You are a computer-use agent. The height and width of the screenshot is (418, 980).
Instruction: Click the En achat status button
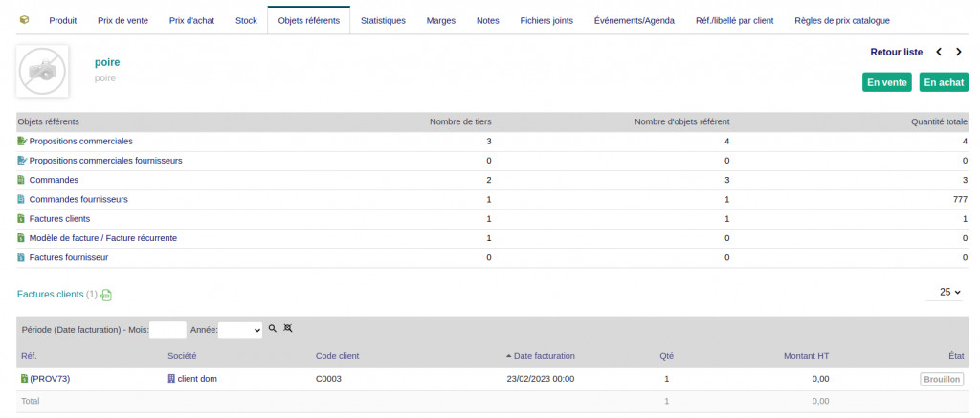coord(944,82)
